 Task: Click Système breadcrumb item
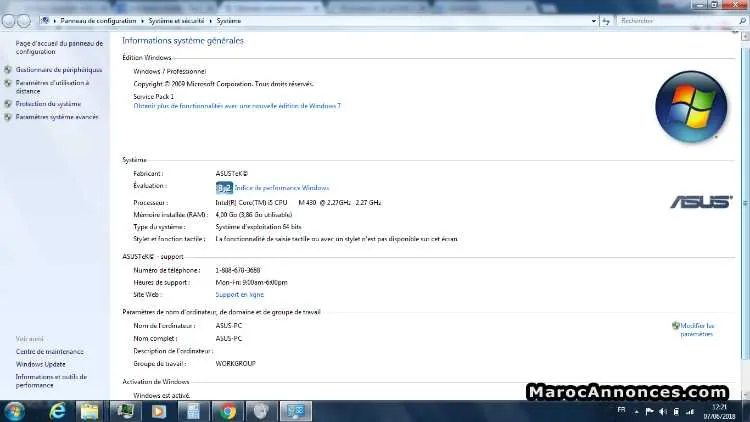tap(229, 21)
